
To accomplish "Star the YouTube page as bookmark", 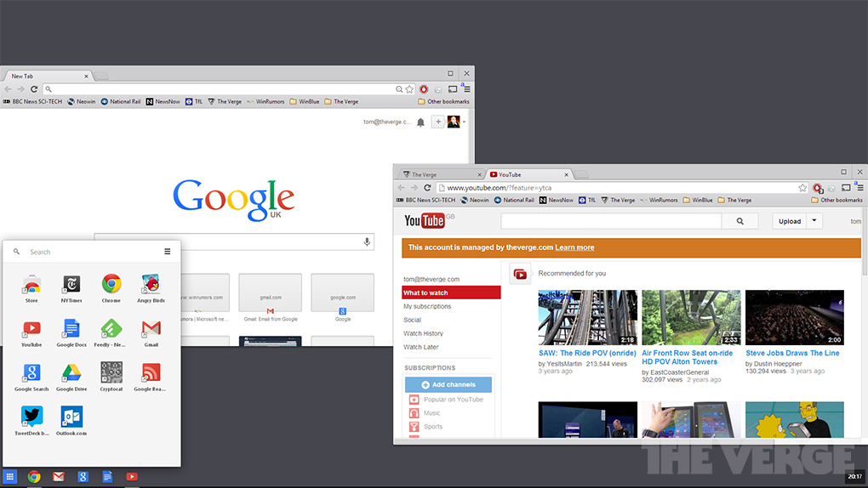I will click(x=802, y=188).
